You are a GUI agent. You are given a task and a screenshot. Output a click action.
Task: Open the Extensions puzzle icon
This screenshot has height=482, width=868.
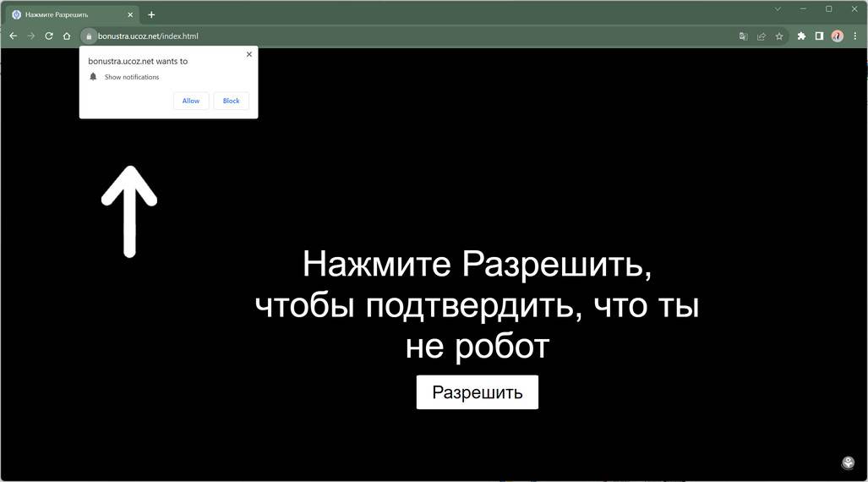801,36
